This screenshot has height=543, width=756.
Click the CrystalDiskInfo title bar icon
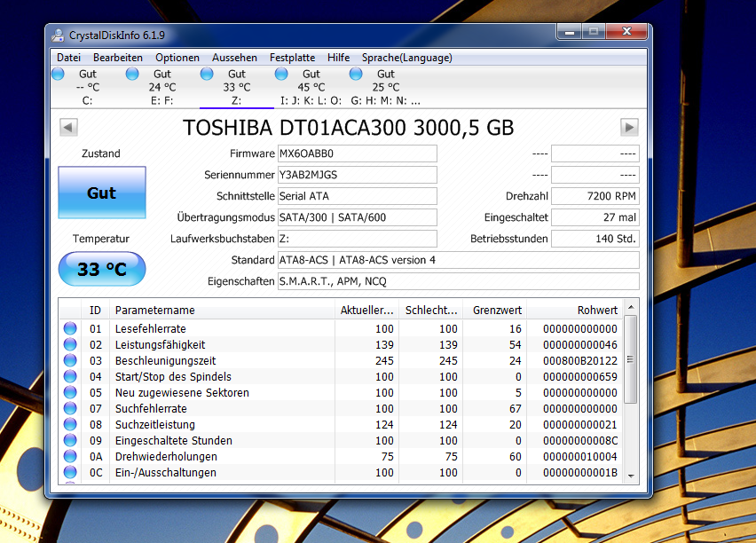(x=58, y=35)
